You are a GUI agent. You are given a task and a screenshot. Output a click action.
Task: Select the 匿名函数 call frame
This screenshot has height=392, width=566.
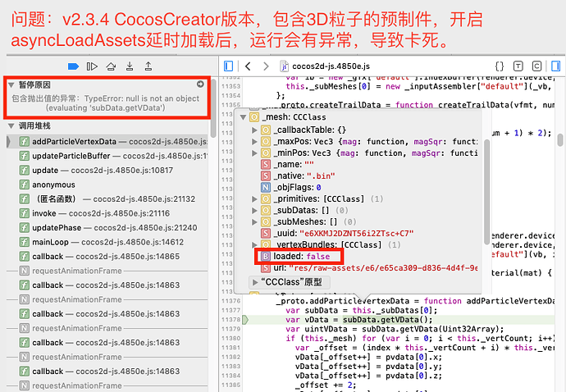107,199
